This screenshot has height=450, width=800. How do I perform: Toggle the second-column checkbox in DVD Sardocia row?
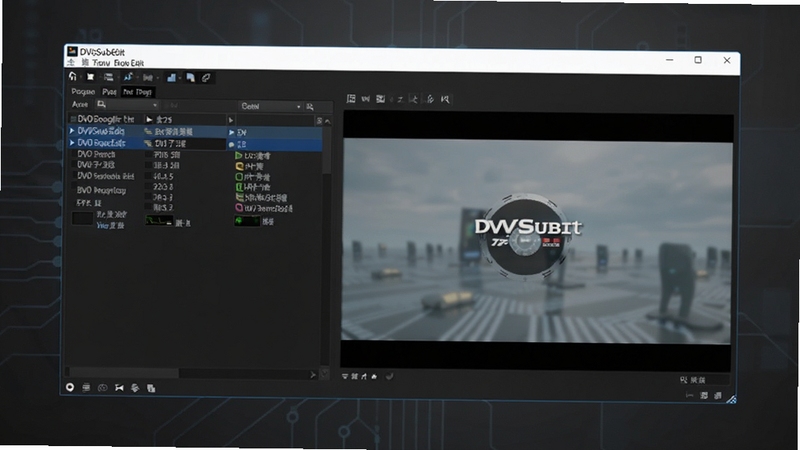coord(148,177)
